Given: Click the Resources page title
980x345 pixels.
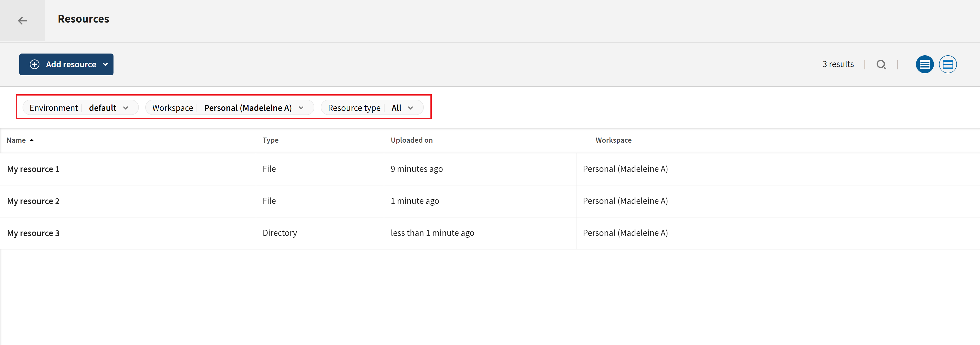Looking at the screenshot, I should coord(83,19).
